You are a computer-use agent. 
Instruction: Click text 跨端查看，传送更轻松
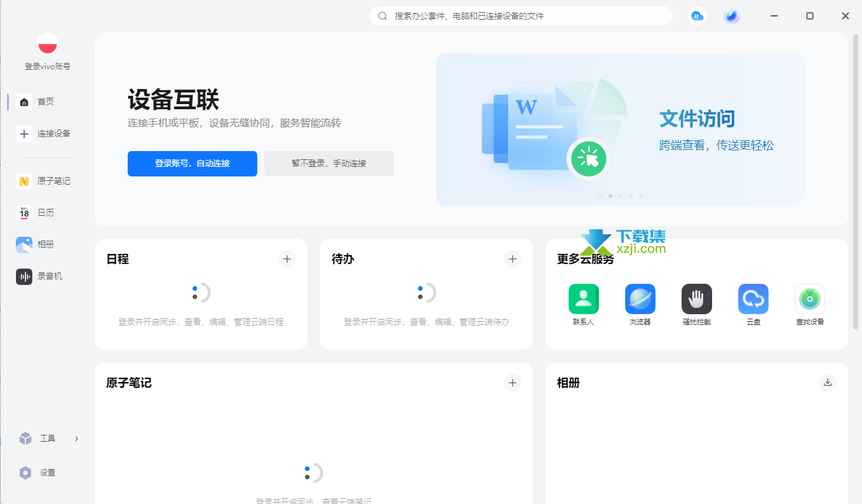click(x=717, y=145)
